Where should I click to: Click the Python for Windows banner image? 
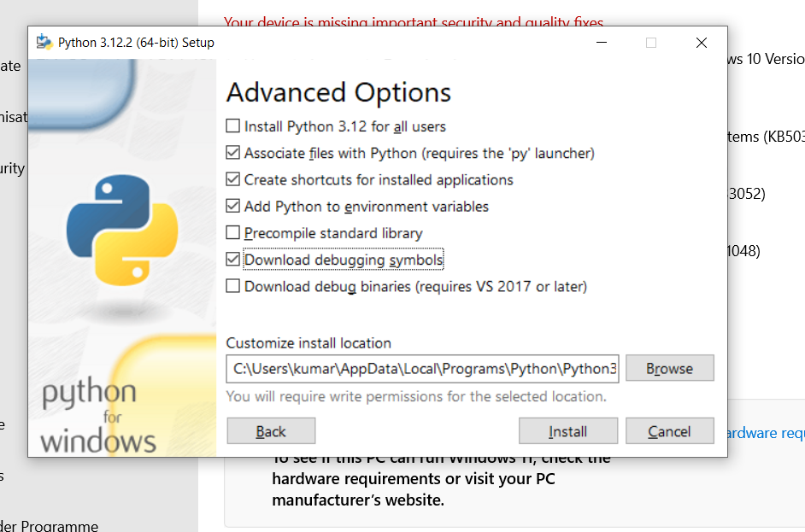pos(122,256)
